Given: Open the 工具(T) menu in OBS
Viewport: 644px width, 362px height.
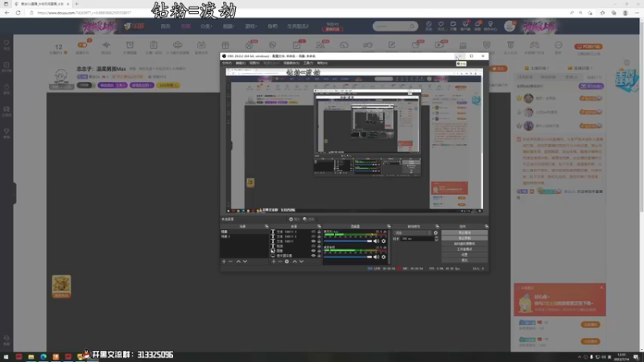Looking at the screenshot, I should coord(308,64).
